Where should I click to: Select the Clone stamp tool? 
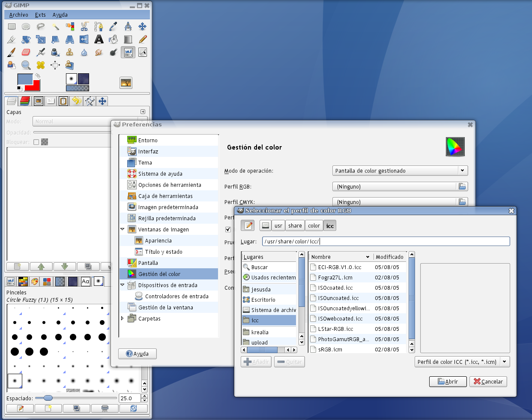70,52
